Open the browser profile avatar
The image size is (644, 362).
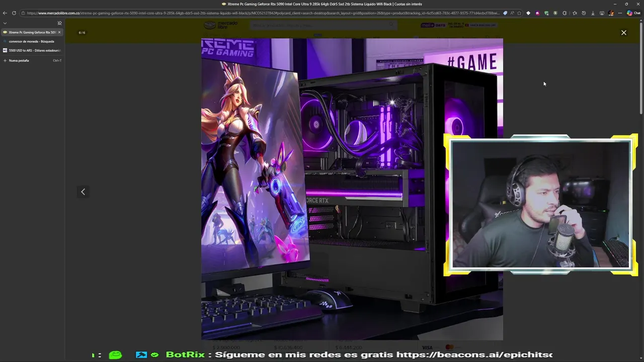[x=611, y=13]
